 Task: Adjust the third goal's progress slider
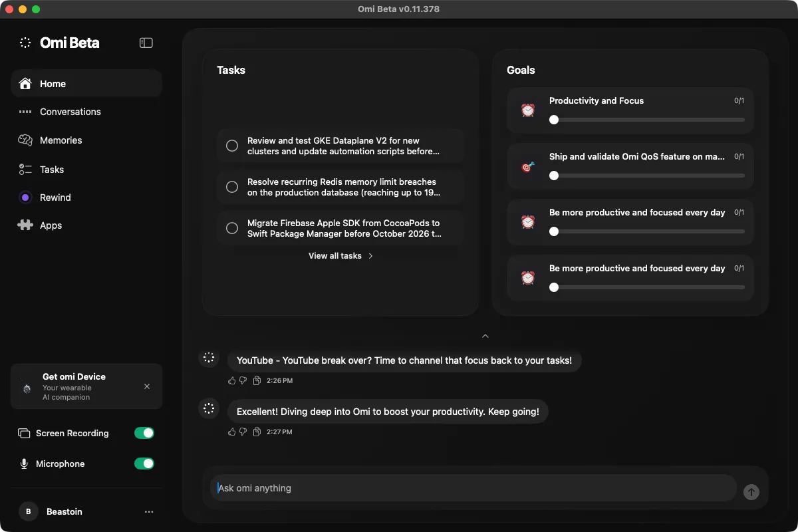647,231
